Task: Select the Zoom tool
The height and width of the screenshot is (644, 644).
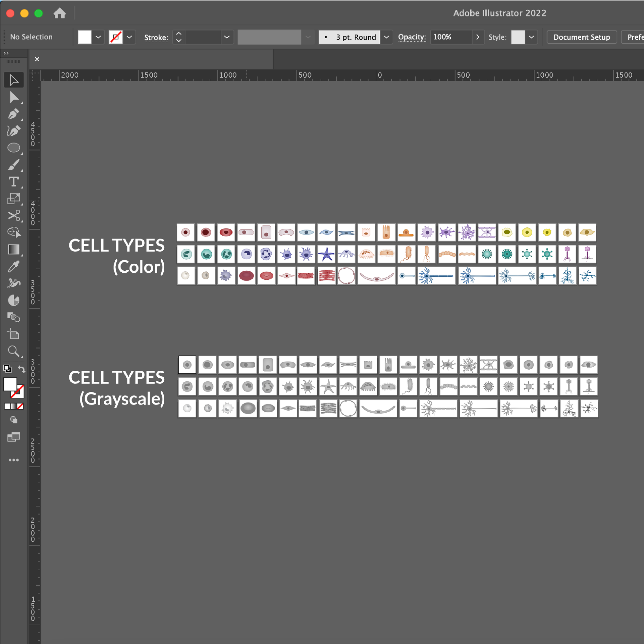Action: pyautogui.click(x=14, y=351)
